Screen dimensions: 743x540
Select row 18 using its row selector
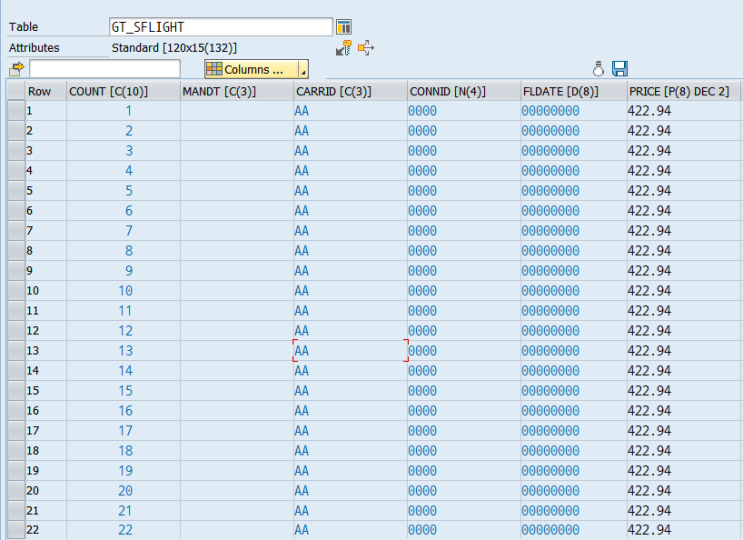[x=16, y=451]
